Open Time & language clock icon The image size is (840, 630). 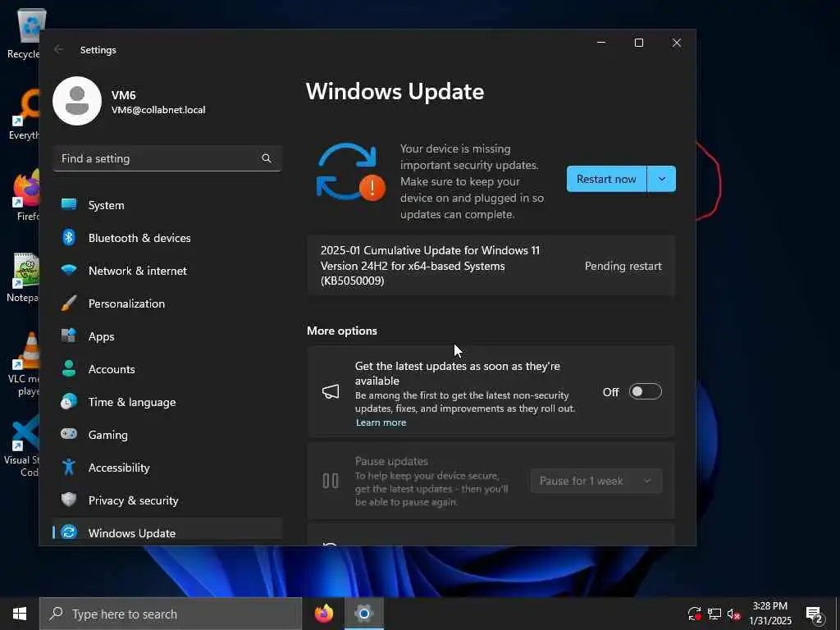[x=69, y=401]
